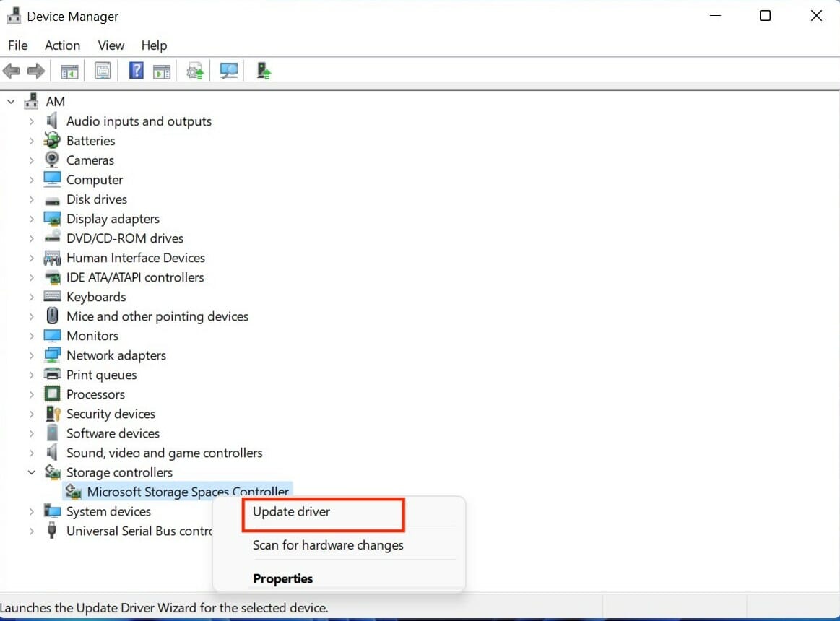Click the Show/Hide Console Tree toolbar icon
840x621 pixels.
[x=69, y=70]
